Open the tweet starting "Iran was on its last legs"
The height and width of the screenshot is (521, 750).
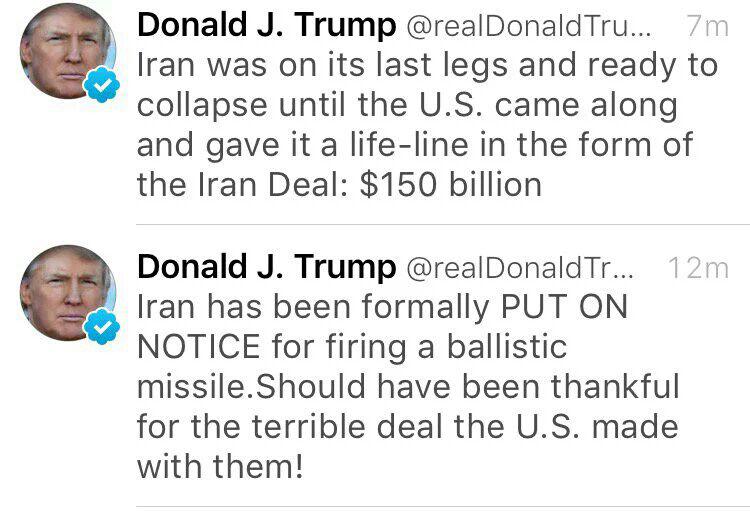pyautogui.click(x=426, y=106)
